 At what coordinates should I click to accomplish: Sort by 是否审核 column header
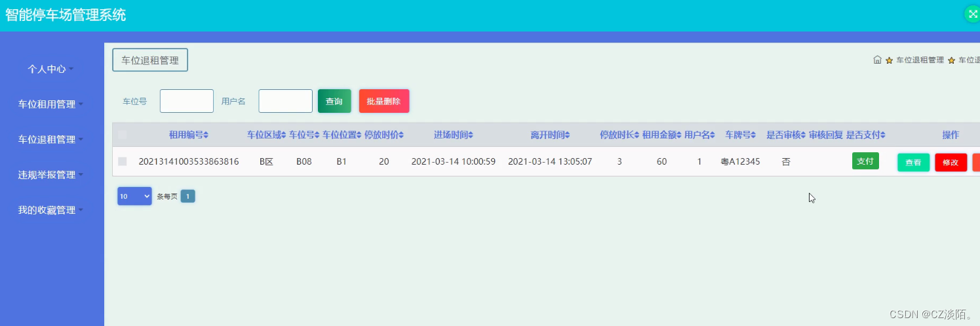pyautogui.click(x=787, y=135)
